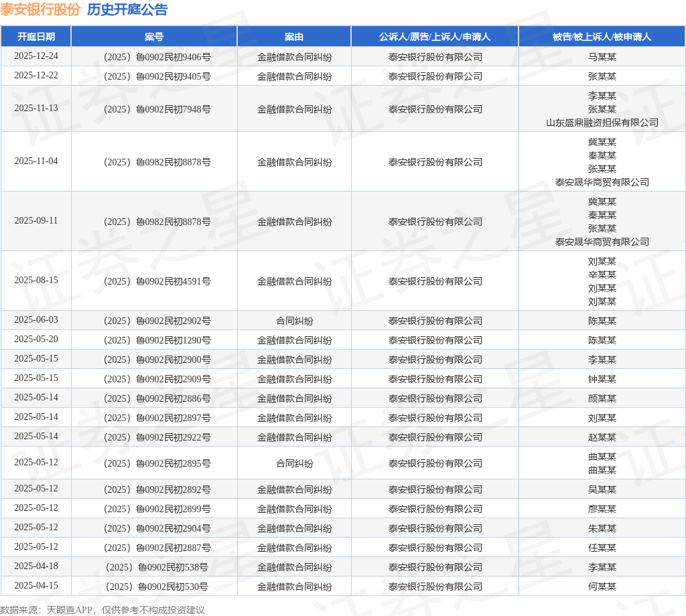Click defendant name 何某某

(x=602, y=587)
